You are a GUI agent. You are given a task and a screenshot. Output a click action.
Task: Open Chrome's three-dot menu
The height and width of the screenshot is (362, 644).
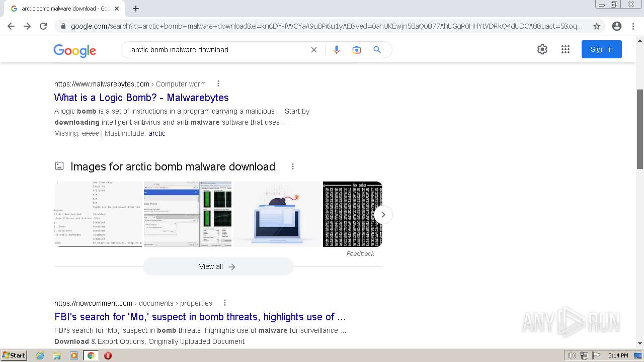coord(632,26)
